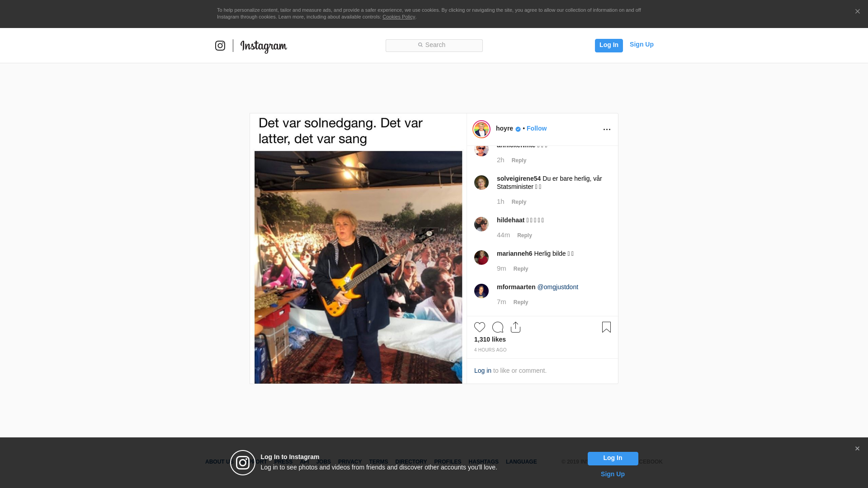The image size is (868, 488).
Task: Click marianneh6's avatar picture
Action: click(x=481, y=258)
